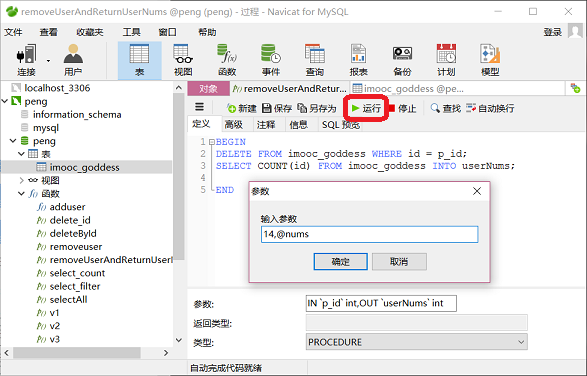Click the 参数 definition field

pos(381,303)
